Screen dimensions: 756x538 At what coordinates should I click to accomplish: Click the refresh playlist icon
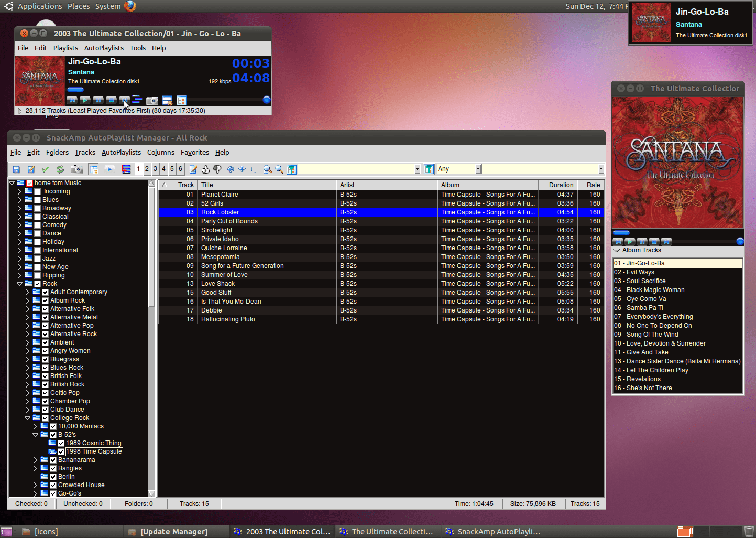[60, 169]
